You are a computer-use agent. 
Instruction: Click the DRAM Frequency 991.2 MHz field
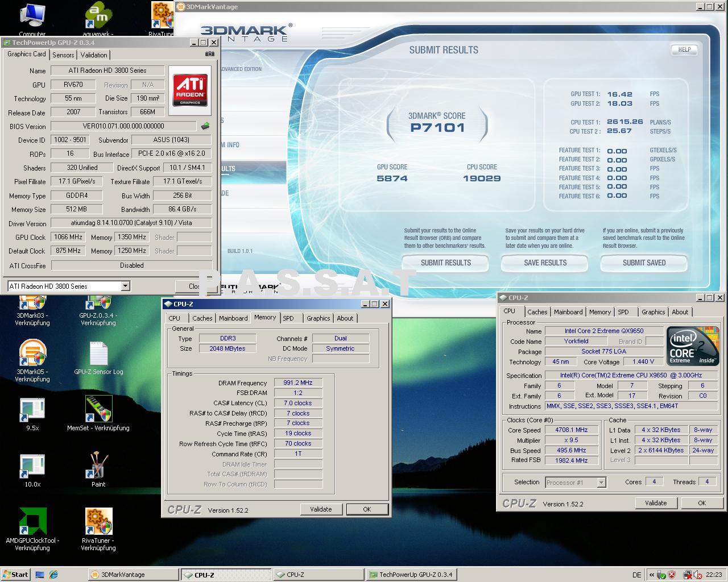[x=298, y=383]
